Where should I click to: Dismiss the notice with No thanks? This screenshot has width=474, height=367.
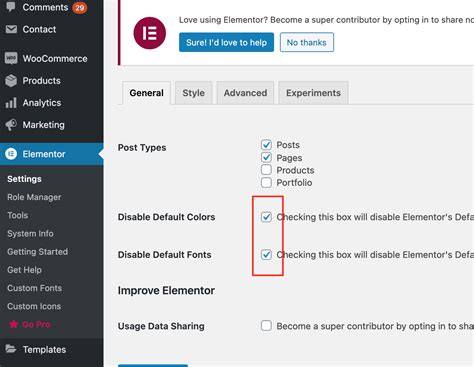(307, 42)
